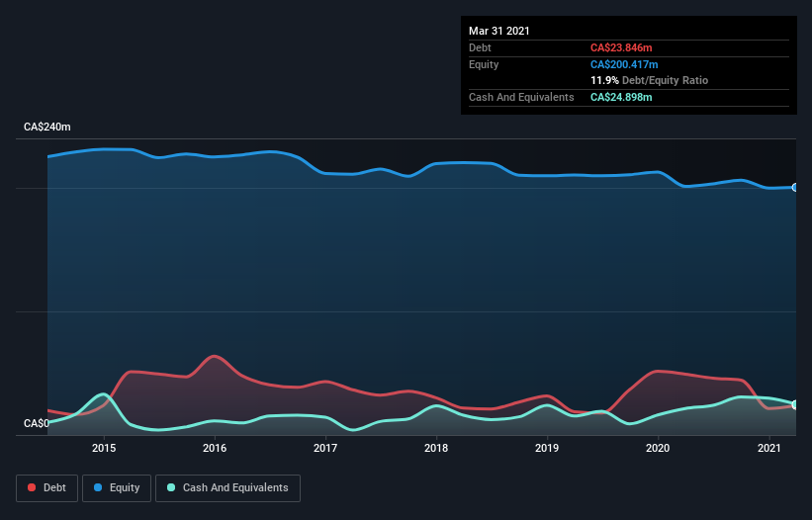Viewport: 812px width, 520px height.
Task: Click the 2018 x-axis label
Action: click(x=436, y=448)
